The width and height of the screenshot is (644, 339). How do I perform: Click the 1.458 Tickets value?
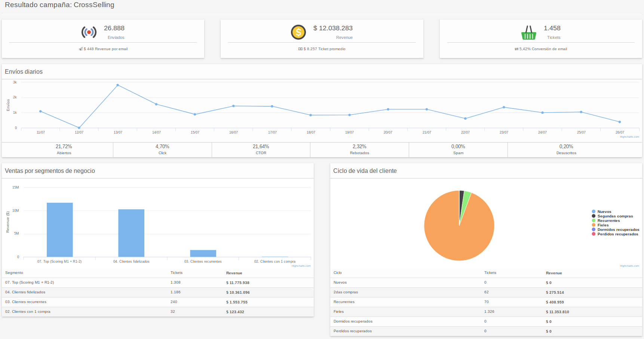[x=552, y=28]
